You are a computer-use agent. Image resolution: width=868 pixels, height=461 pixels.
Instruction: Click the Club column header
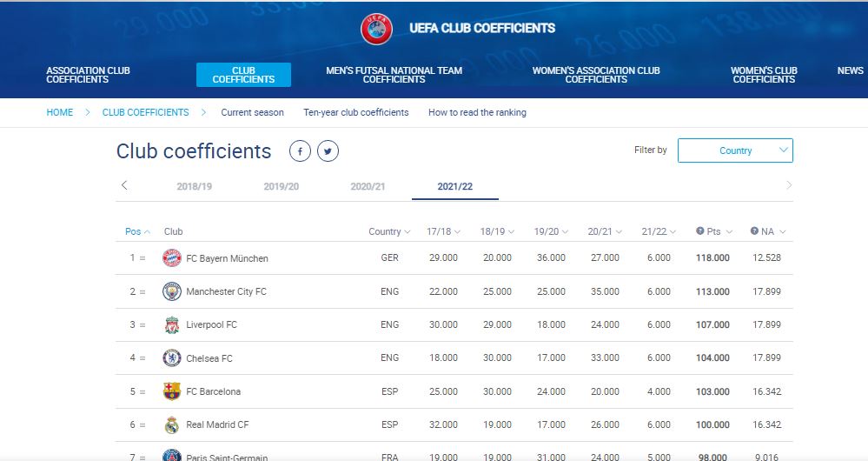(173, 231)
